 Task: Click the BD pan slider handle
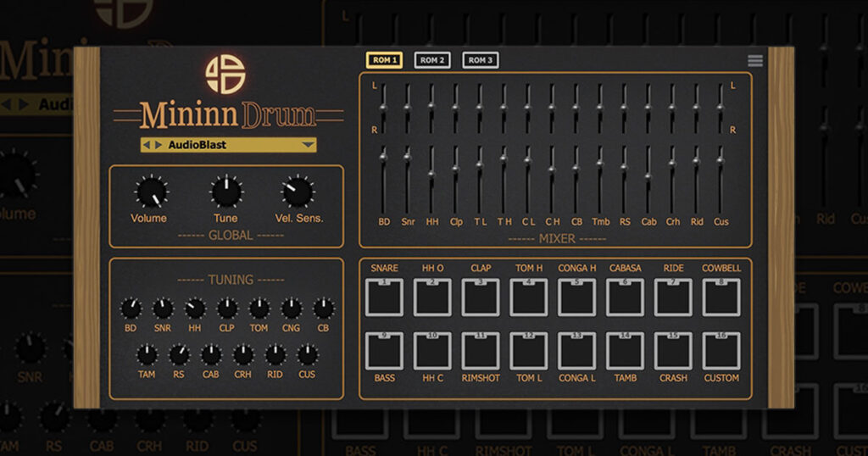pyautogui.click(x=383, y=108)
